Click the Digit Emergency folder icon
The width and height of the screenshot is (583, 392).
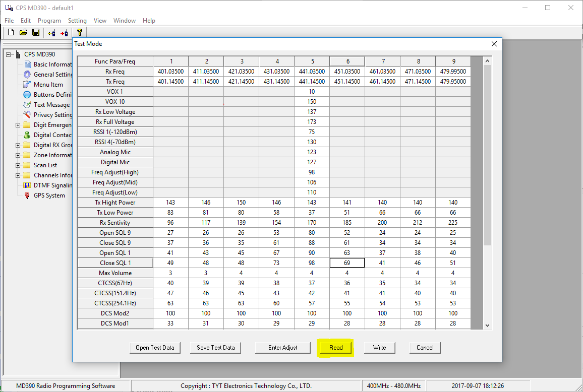point(27,125)
